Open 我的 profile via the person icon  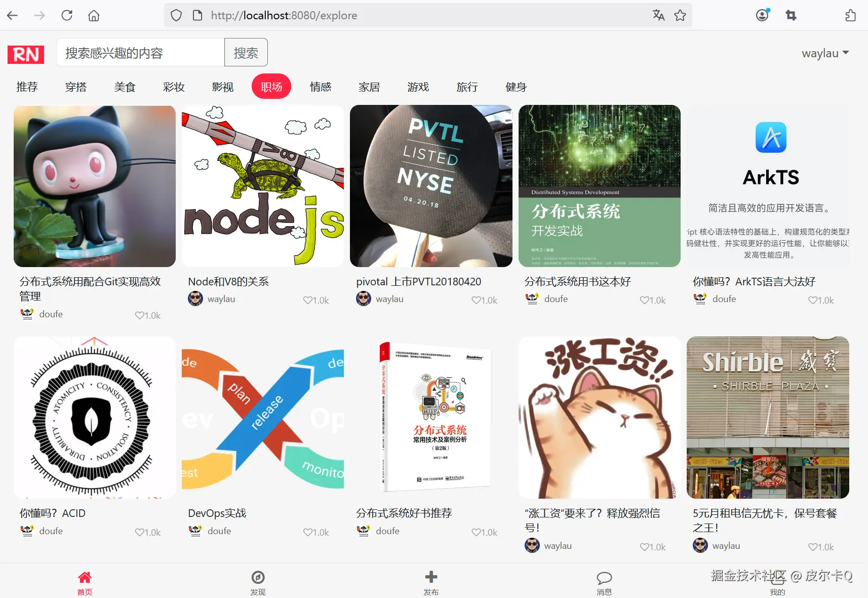click(x=777, y=577)
